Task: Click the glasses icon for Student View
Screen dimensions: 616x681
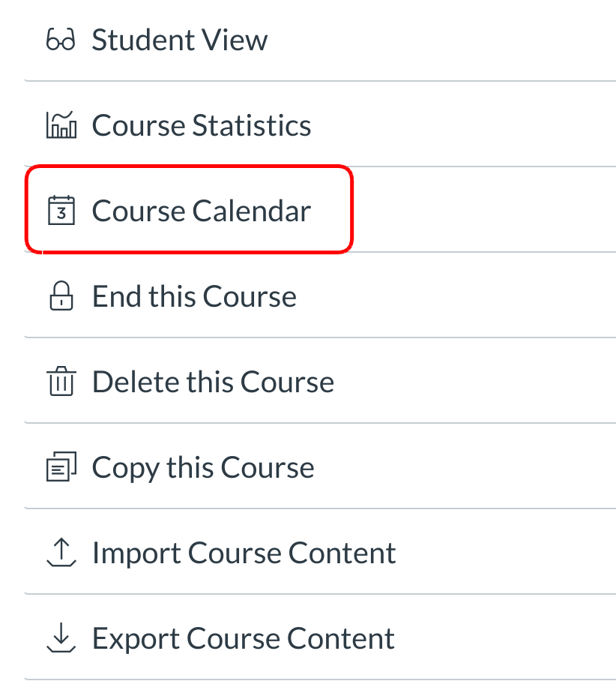Action: coord(61,40)
